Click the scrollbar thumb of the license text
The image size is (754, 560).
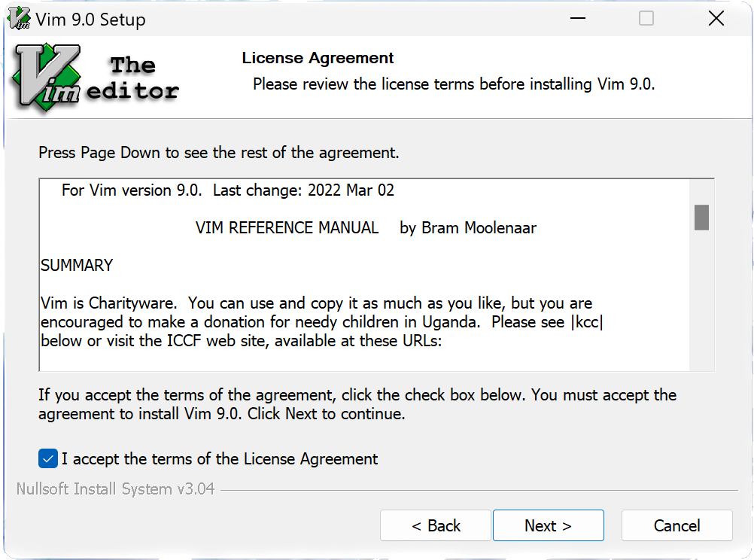(701, 218)
